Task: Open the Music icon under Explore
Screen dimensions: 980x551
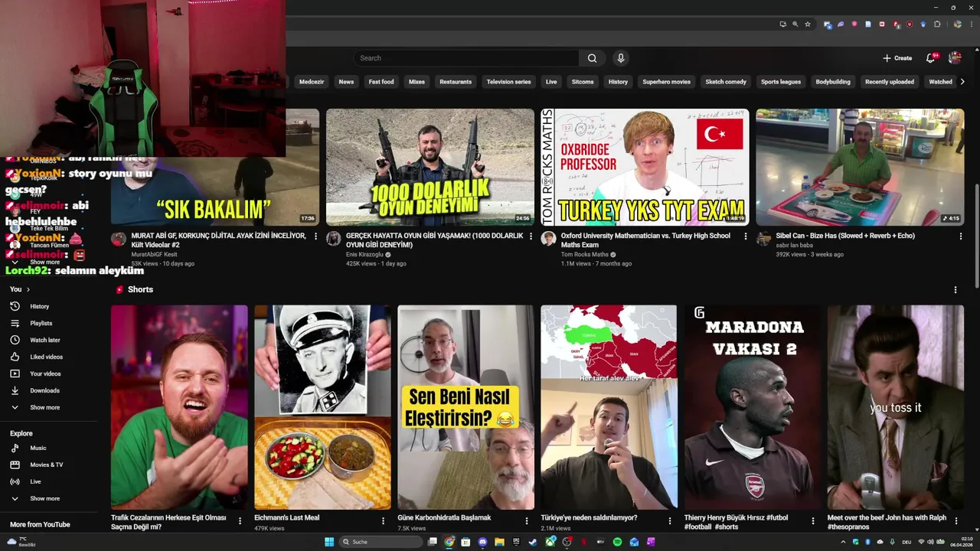Action: tap(15, 448)
